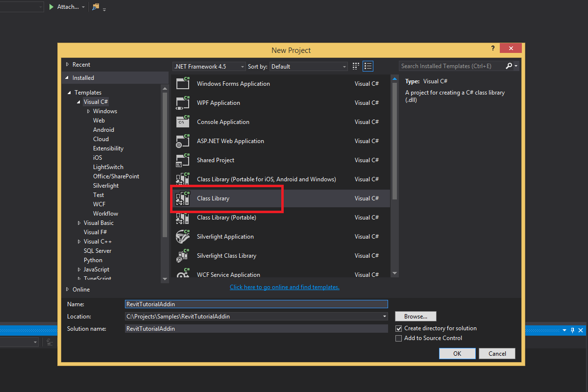This screenshot has width=588, height=392.
Task: Click the Browse... button
Action: (x=416, y=317)
